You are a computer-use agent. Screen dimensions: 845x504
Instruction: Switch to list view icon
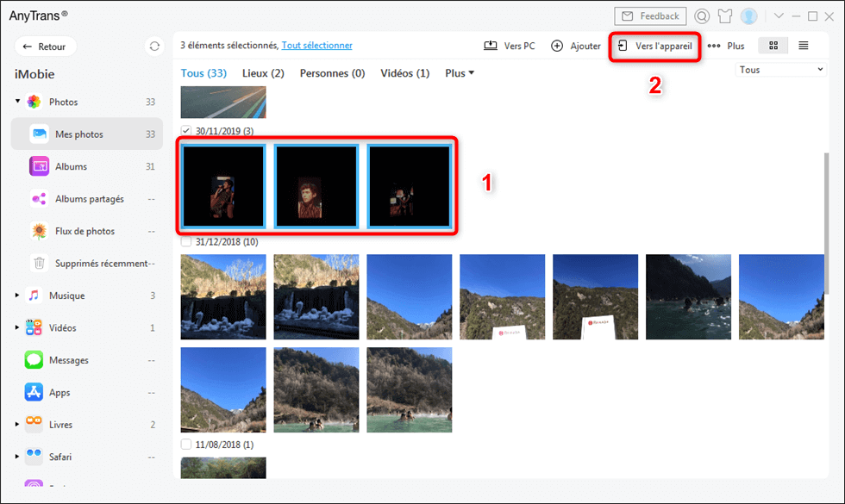pyautogui.click(x=803, y=46)
